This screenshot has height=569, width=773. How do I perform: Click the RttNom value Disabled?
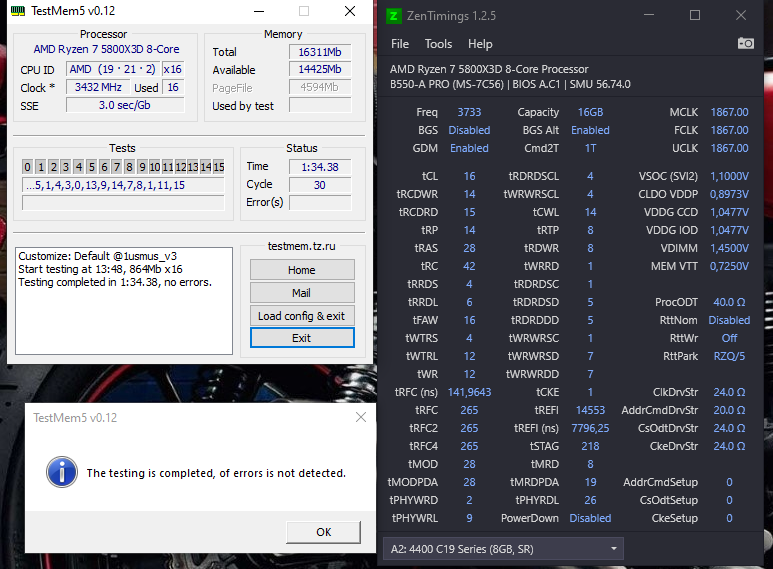(729, 320)
